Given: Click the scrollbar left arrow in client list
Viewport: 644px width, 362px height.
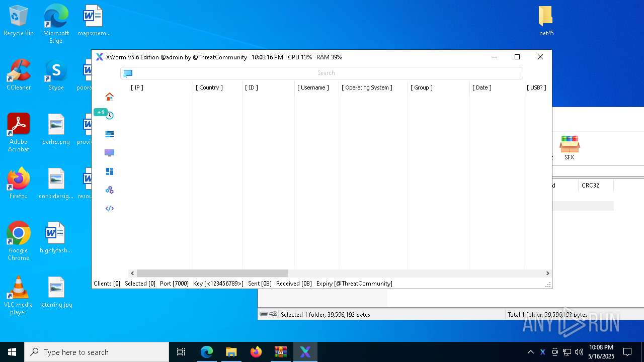Looking at the screenshot, I should click(132, 274).
